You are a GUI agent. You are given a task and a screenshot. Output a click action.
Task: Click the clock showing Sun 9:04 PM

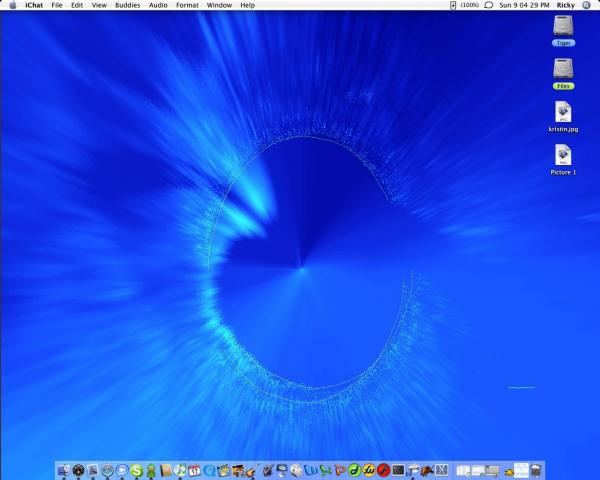click(x=524, y=5)
